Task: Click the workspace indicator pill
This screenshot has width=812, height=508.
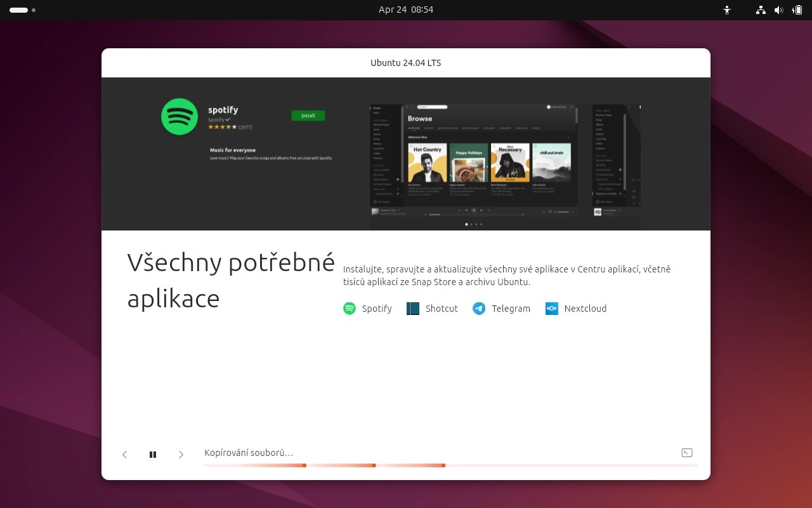Action: tap(18, 10)
